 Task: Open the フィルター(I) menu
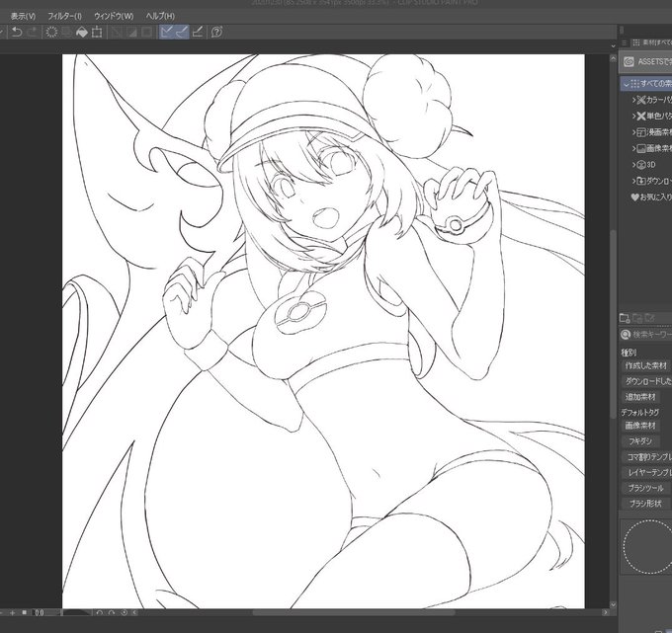pyautogui.click(x=64, y=16)
